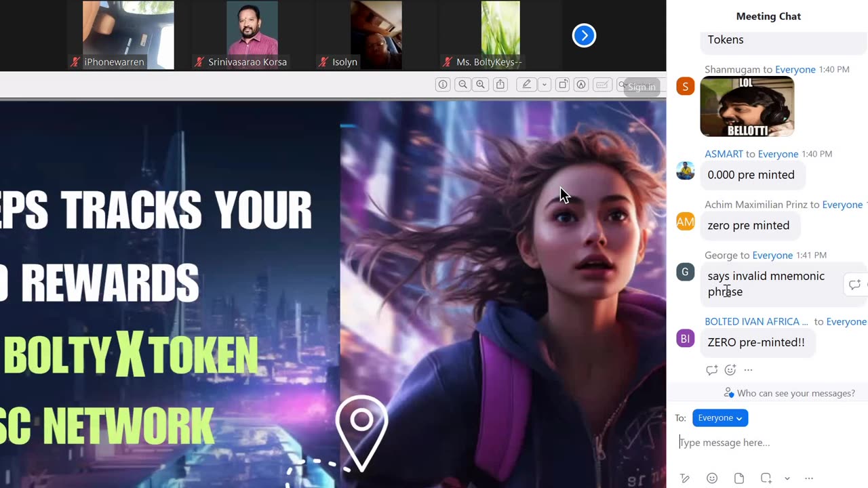Click the Sign in overlay button

pos(642,87)
